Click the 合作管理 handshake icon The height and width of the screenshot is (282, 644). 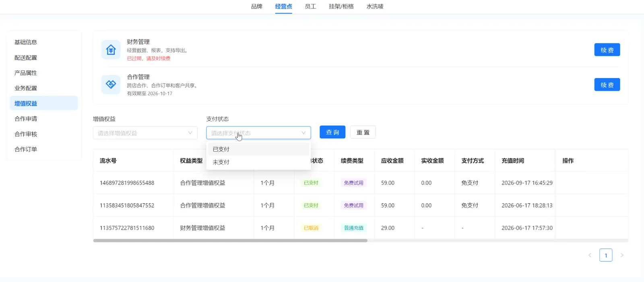111,84
